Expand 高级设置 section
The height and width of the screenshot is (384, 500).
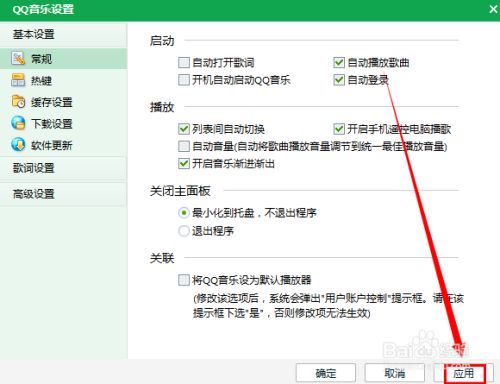coord(63,194)
